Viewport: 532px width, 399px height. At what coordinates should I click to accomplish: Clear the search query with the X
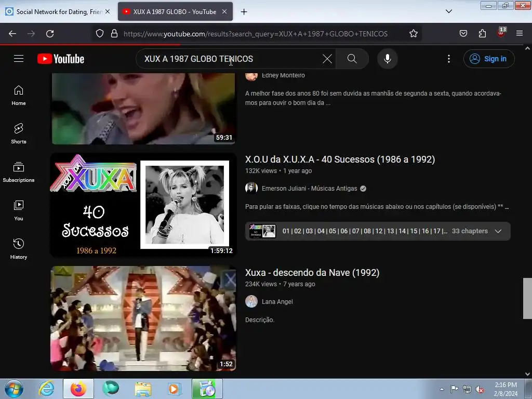(327, 59)
